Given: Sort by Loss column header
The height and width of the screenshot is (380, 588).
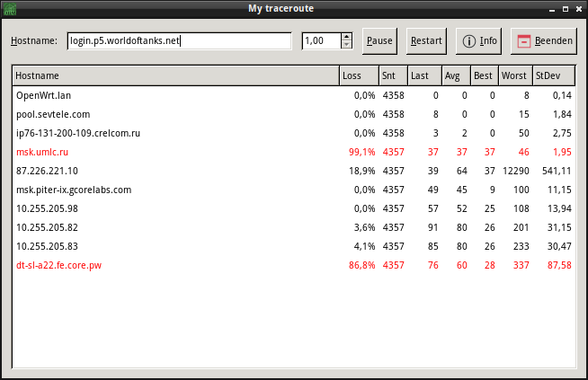Looking at the screenshot, I should pyautogui.click(x=360, y=75).
